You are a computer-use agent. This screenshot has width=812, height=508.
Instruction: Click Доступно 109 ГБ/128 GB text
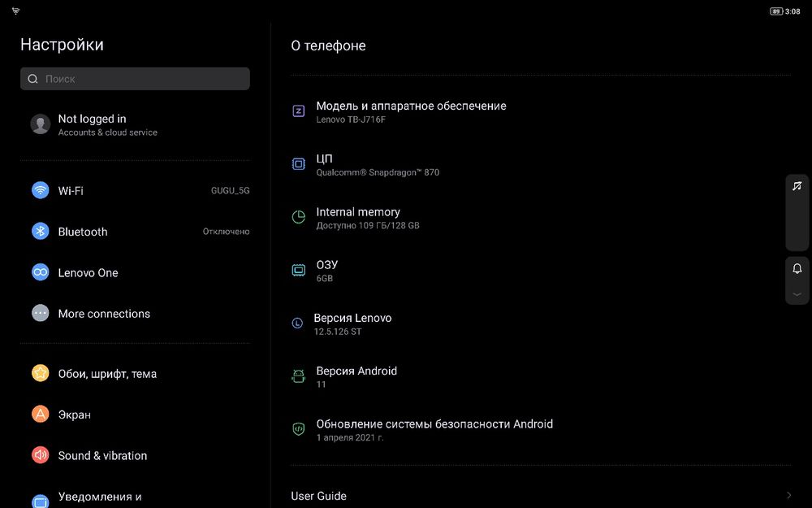(368, 225)
